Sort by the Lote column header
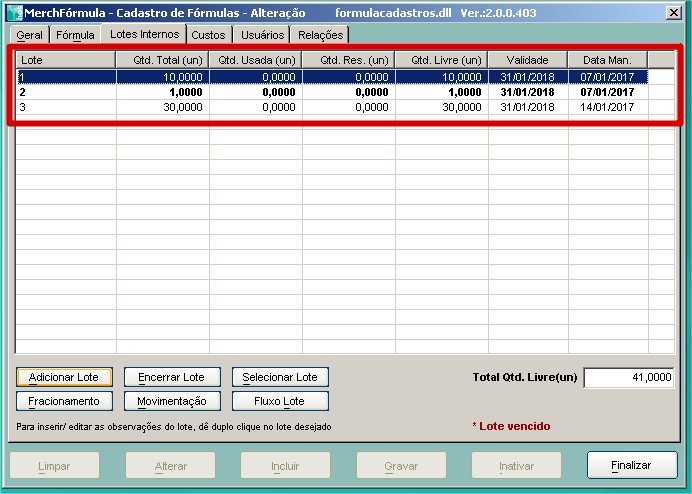The width and height of the screenshot is (692, 494). click(x=65, y=60)
